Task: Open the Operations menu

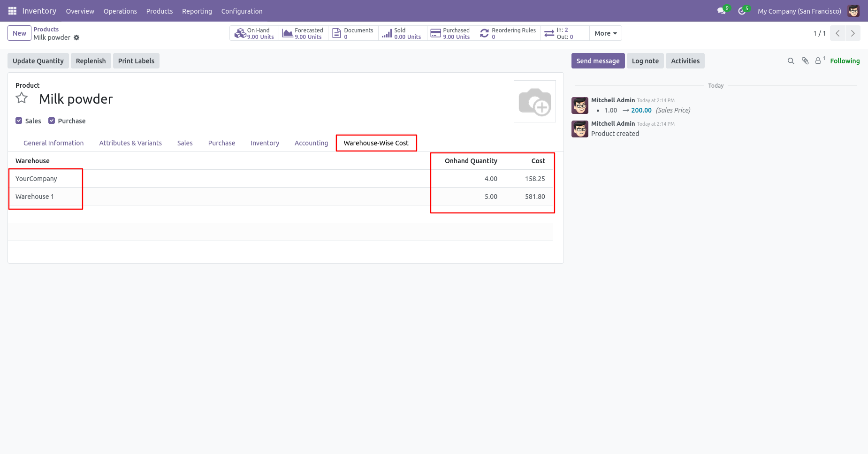Action: point(120,11)
